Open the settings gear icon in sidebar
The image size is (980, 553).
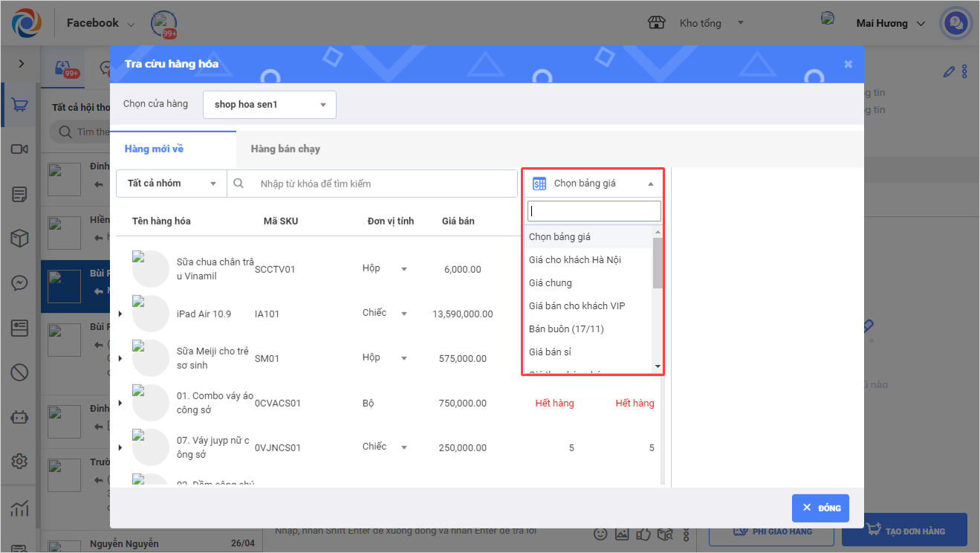click(19, 462)
